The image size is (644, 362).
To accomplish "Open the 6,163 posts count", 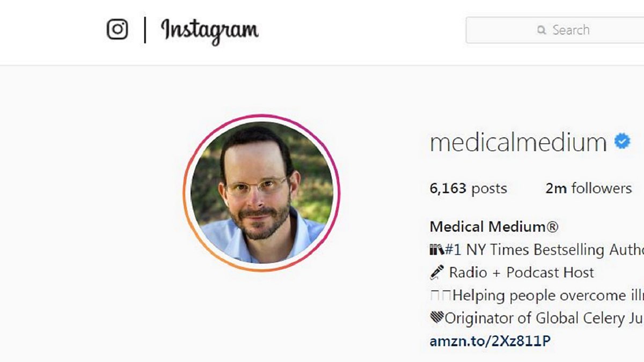I will [x=469, y=189].
